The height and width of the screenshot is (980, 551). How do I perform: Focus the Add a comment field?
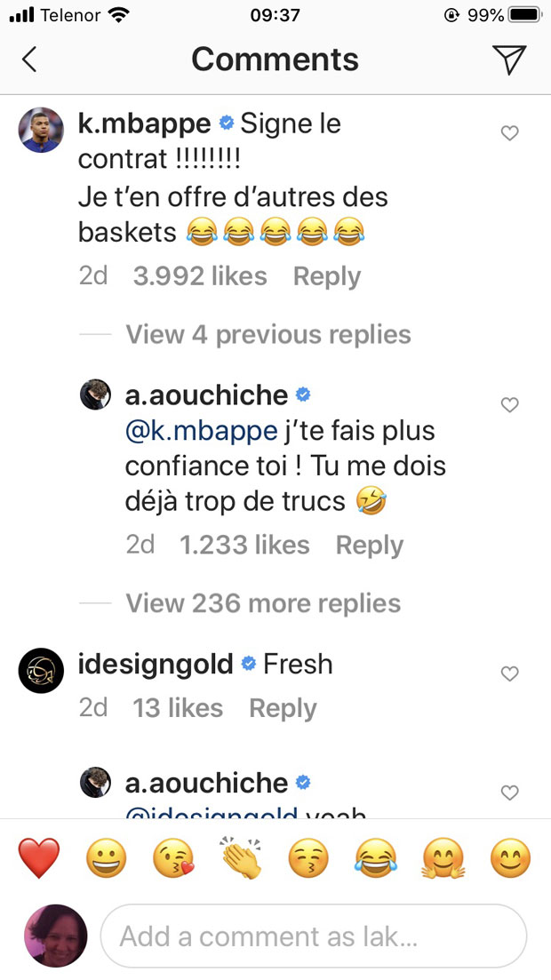313,936
